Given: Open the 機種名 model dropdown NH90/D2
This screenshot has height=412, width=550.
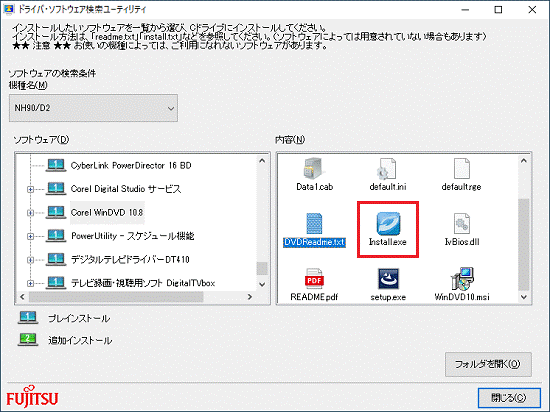Looking at the screenshot, I should 93,108.
